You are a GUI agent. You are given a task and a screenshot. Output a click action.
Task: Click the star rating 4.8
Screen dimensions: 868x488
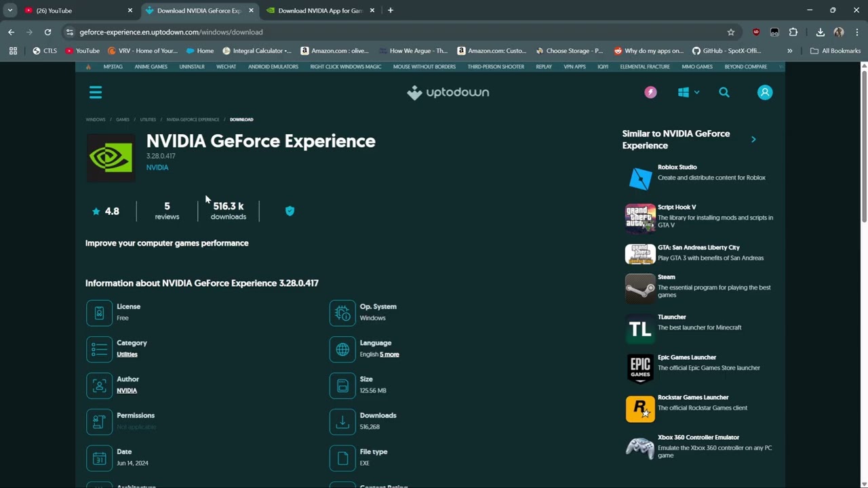(106, 211)
